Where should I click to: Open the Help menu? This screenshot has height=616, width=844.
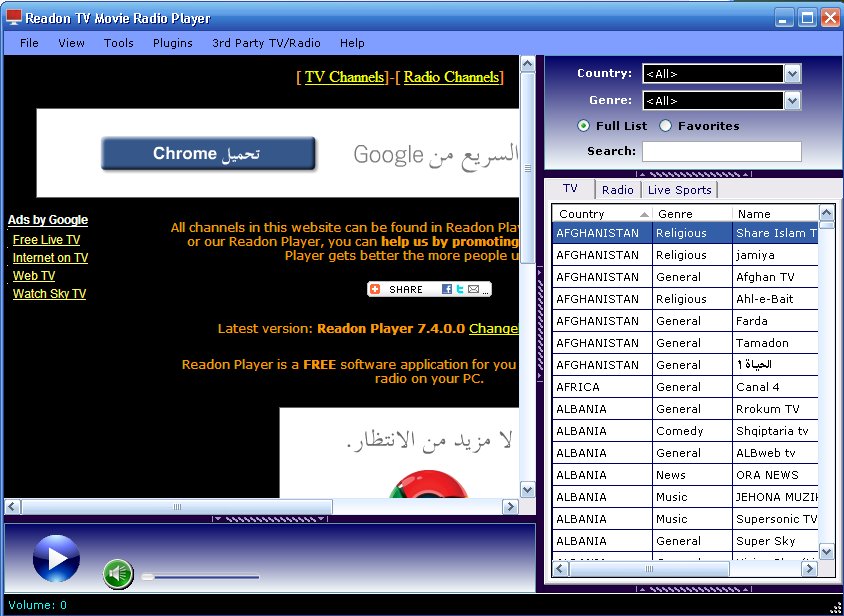(x=352, y=43)
